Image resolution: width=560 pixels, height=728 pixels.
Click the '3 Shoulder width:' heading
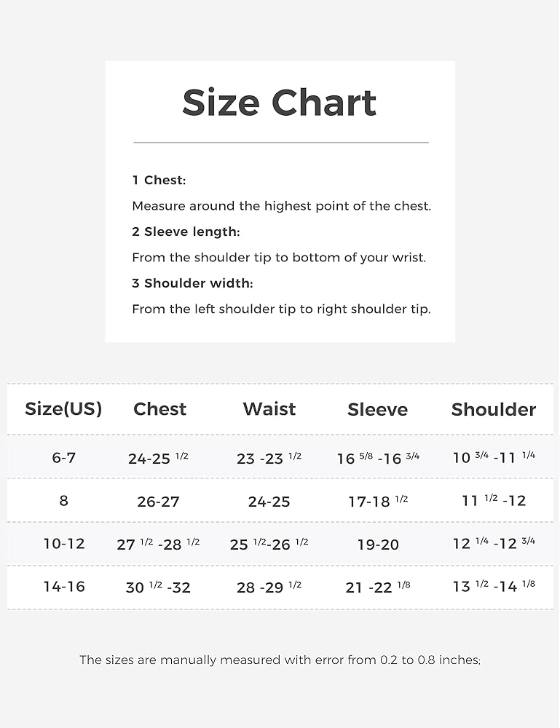tap(192, 283)
